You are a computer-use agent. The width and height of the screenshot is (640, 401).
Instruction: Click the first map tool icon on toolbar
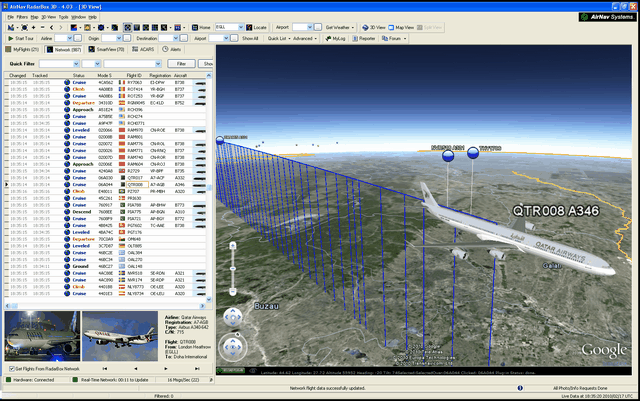(x=11, y=27)
